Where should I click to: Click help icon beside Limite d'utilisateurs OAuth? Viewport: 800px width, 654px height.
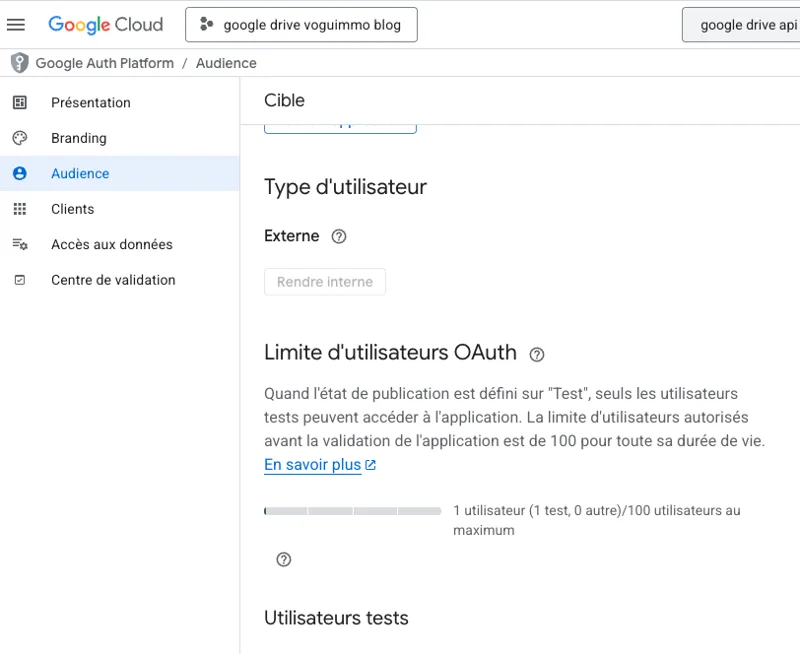coord(537,355)
